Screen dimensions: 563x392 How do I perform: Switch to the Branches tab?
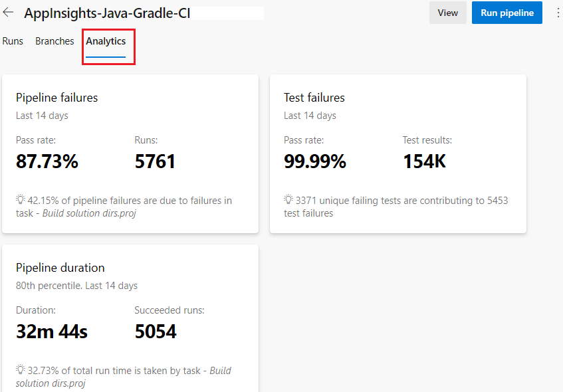[55, 41]
